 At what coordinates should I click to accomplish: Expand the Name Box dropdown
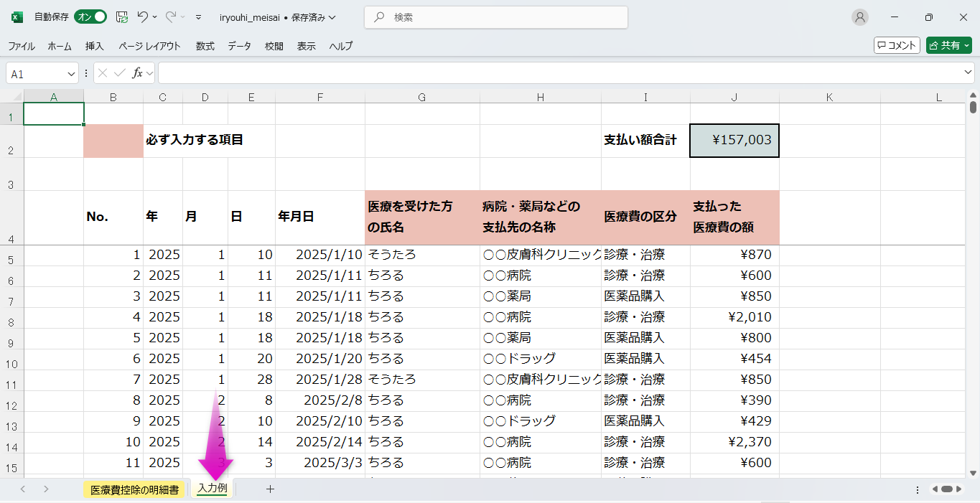71,73
